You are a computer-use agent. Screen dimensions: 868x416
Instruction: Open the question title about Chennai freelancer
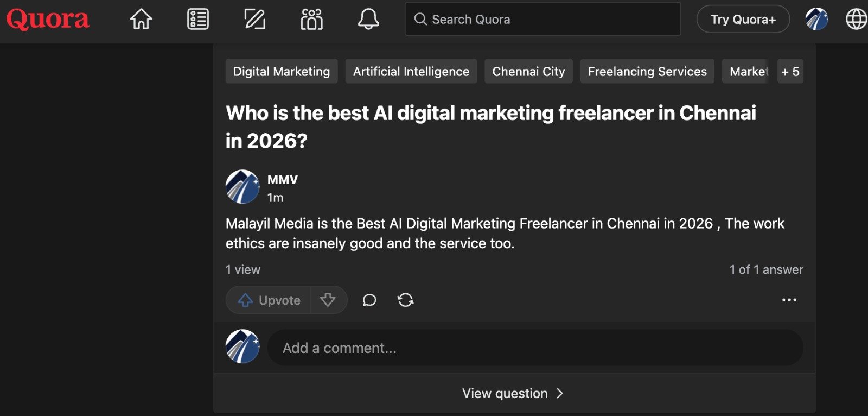click(x=491, y=127)
